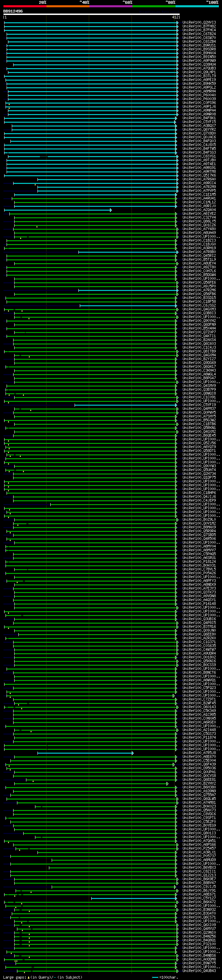This screenshot has height=980, width=222.
Task: Select label UniRef100_P60040
Action: (199, 95)
